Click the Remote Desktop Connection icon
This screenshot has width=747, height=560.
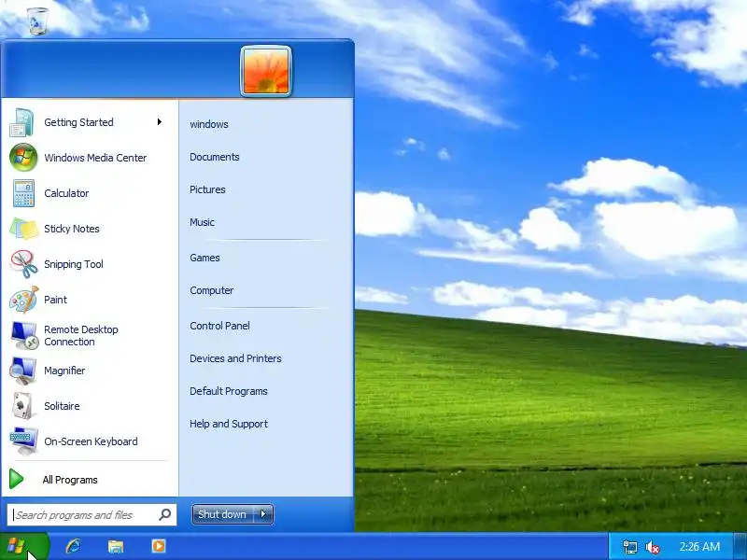tap(24, 335)
